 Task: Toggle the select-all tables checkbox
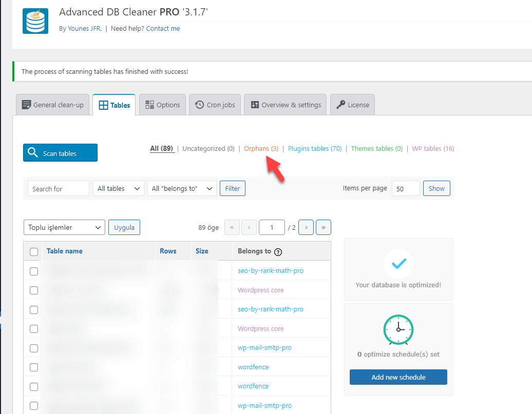34,251
